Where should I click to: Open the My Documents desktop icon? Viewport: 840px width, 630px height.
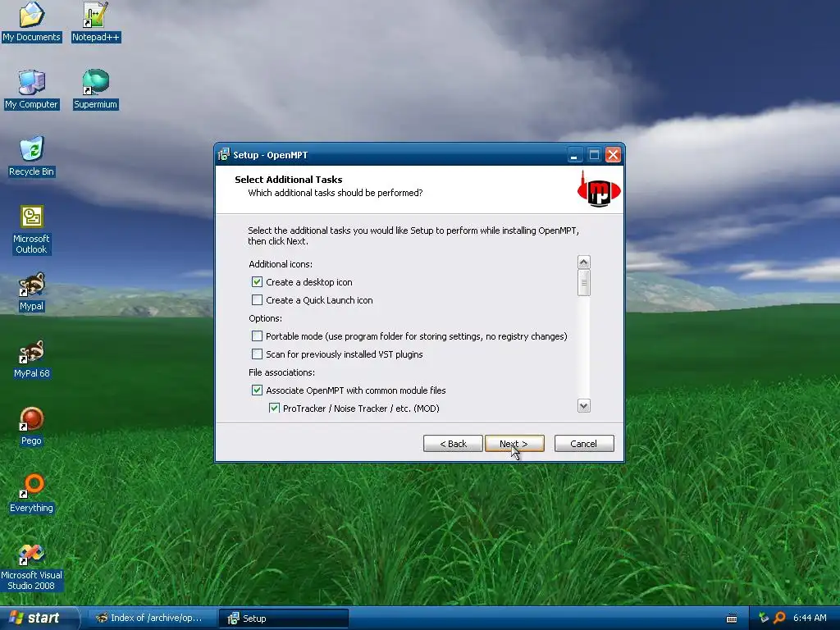(31, 22)
